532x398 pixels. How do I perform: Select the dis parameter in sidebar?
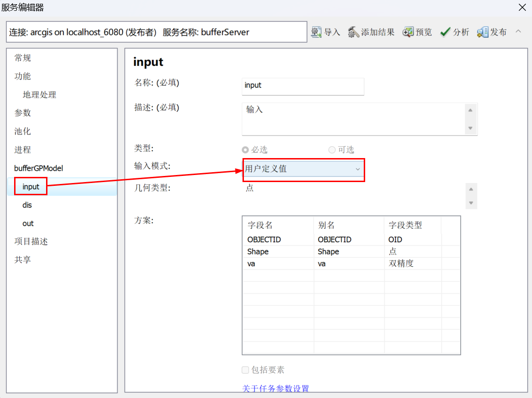(x=27, y=205)
